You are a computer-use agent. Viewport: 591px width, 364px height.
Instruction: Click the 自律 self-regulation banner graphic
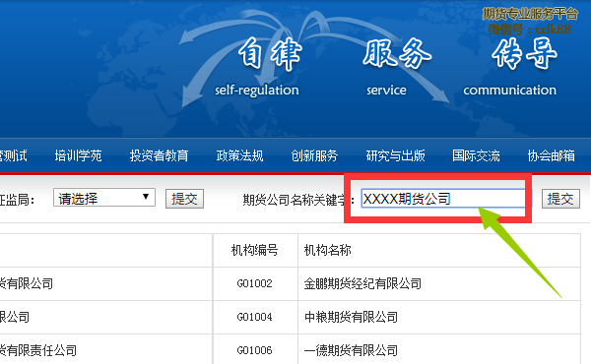pyautogui.click(x=257, y=68)
